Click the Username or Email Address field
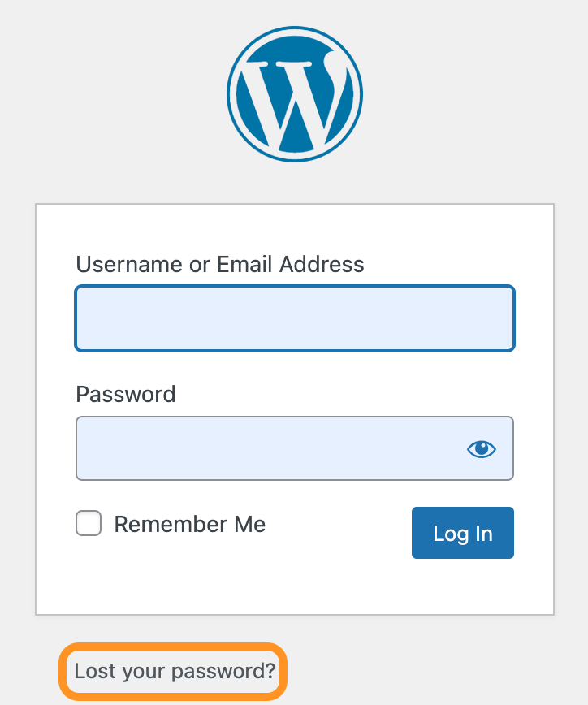Viewport: 588px width, 705px height. point(294,318)
